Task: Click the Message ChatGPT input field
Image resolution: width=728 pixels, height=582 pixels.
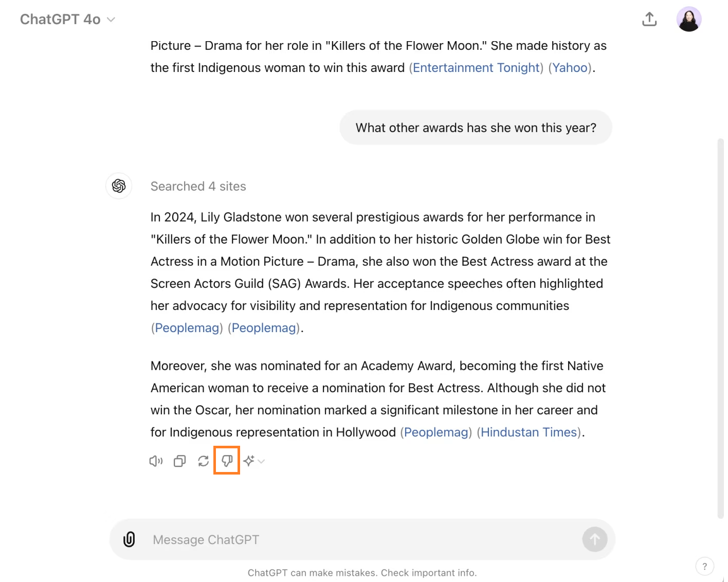Action: pos(360,540)
